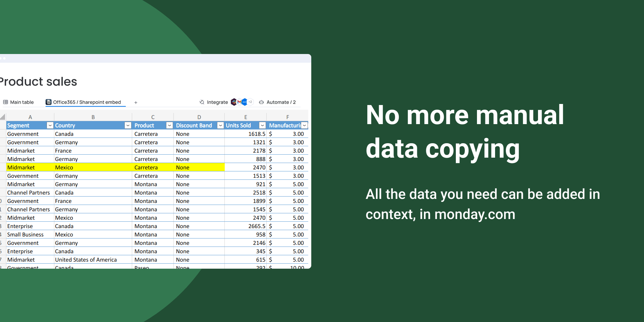Select column A header

click(30, 117)
